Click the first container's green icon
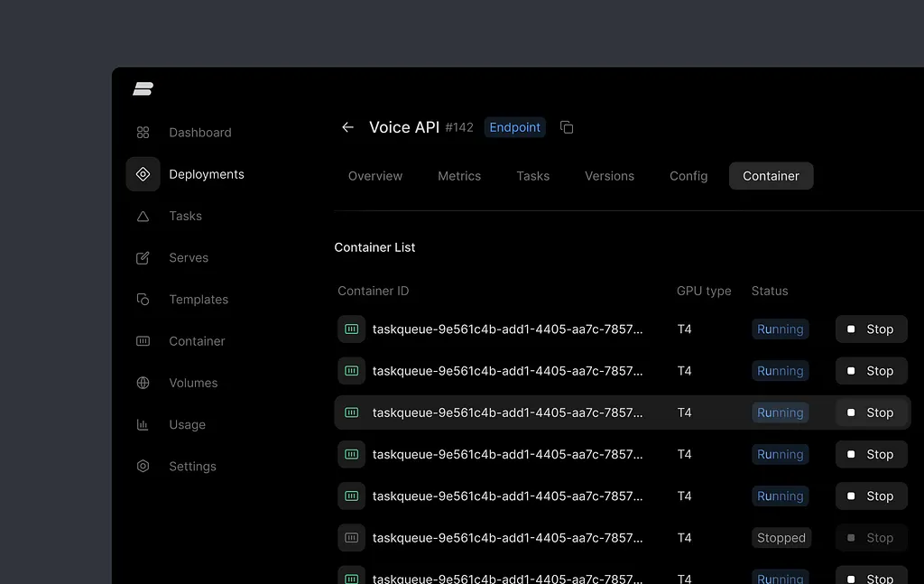 point(351,329)
